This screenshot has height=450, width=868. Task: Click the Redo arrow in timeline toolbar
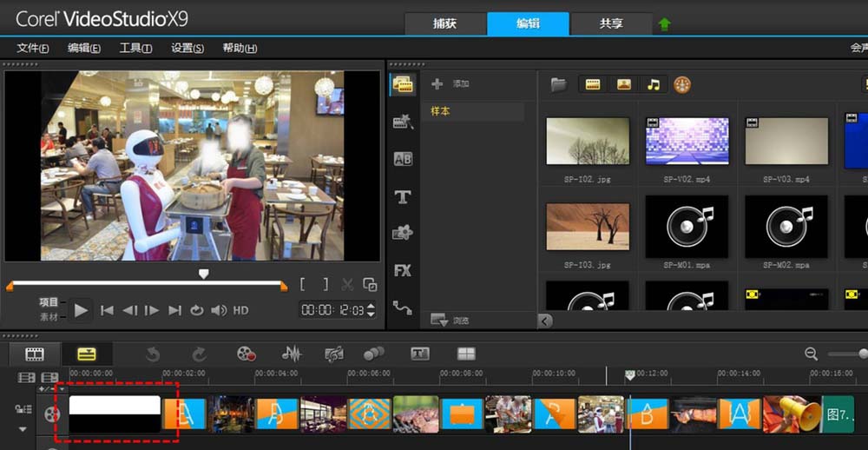200,354
